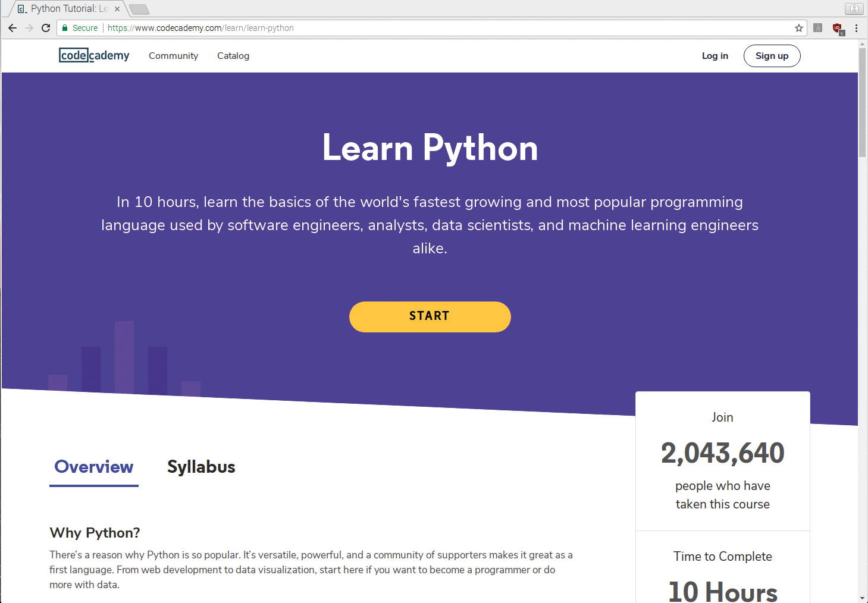This screenshot has height=603, width=868.
Task: Open the Community menu item
Action: pyautogui.click(x=173, y=56)
